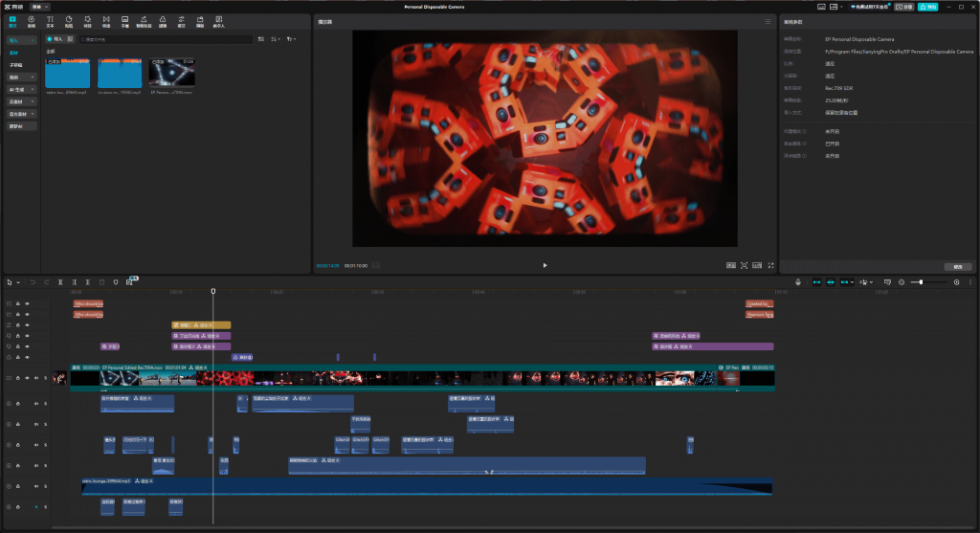Expand the 导入 dropdown in left sidebar
Screen dimensions: 980x533
(x=32, y=41)
